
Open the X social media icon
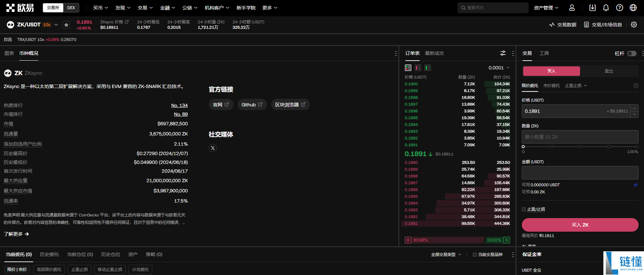(213, 148)
